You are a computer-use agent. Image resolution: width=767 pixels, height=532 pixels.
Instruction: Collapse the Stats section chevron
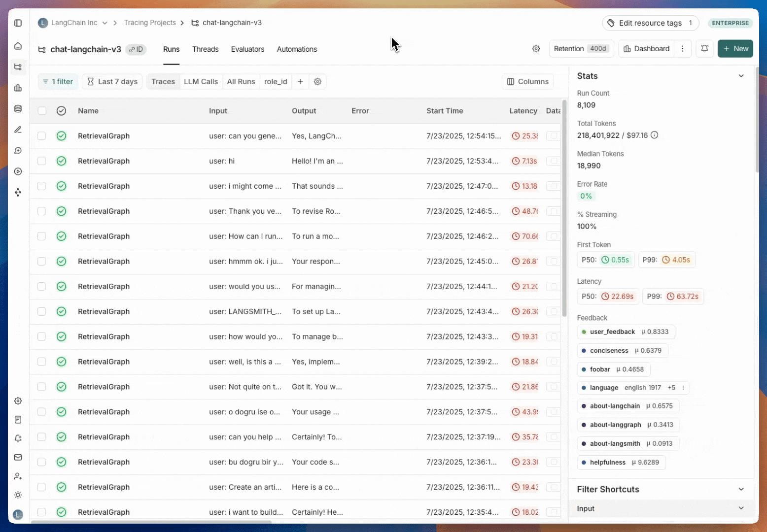741,76
